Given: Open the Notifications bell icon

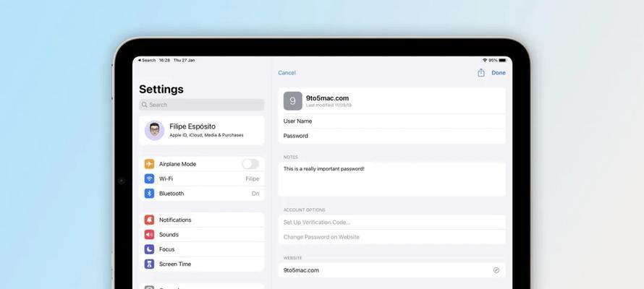Looking at the screenshot, I should point(149,220).
